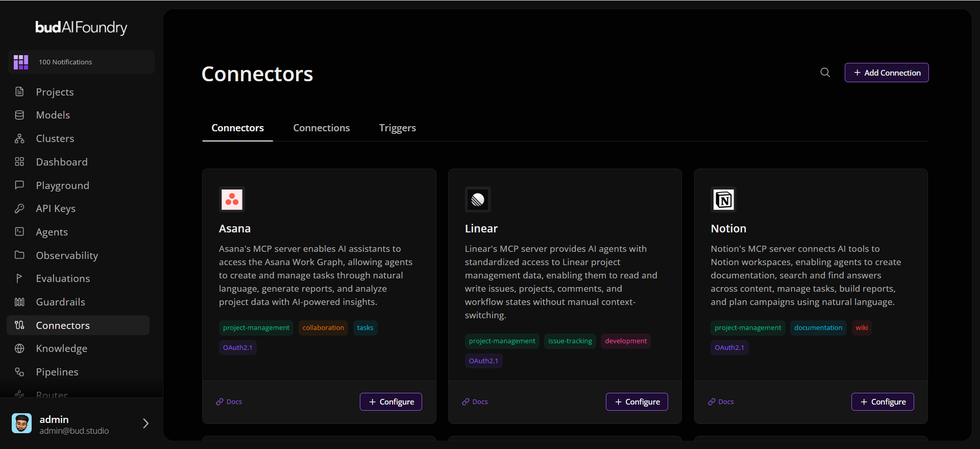This screenshot has width=980, height=449.
Task: Click Linear's project-management tag
Action: 502,341
